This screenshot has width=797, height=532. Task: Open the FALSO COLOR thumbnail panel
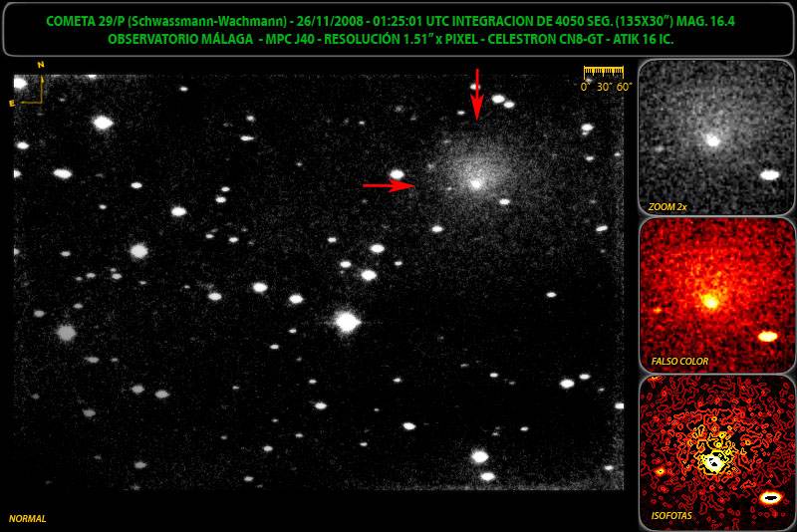[715, 295]
